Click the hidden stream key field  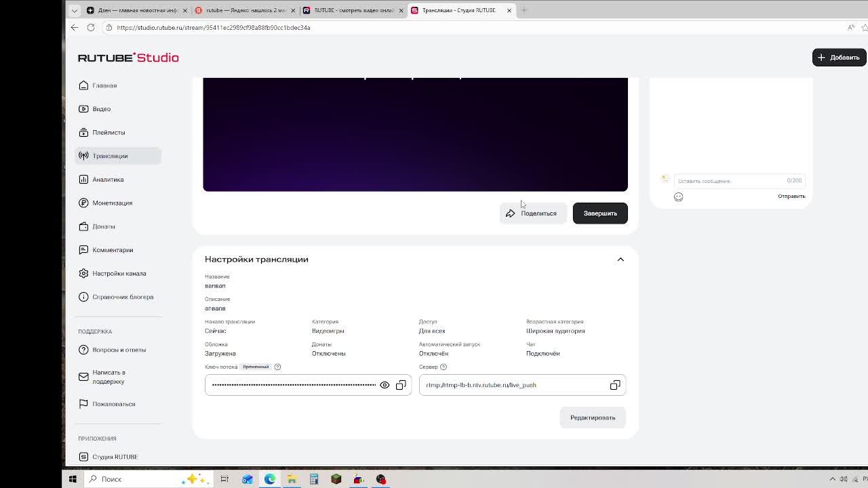[294, 385]
